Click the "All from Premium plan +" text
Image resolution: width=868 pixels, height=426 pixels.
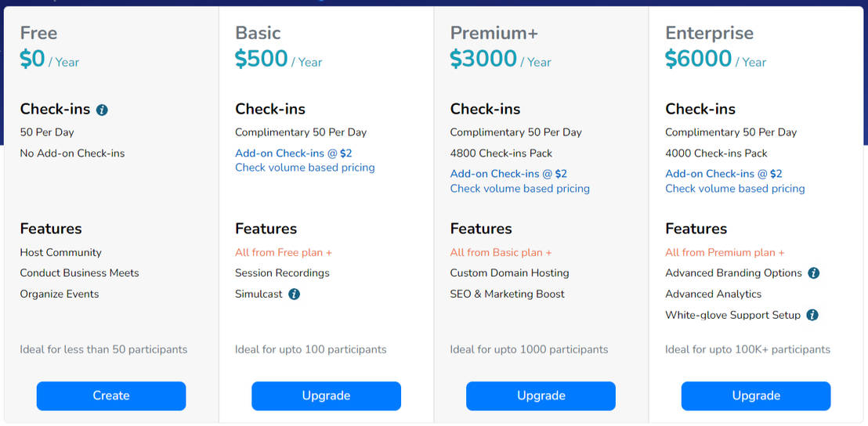(725, 253)
